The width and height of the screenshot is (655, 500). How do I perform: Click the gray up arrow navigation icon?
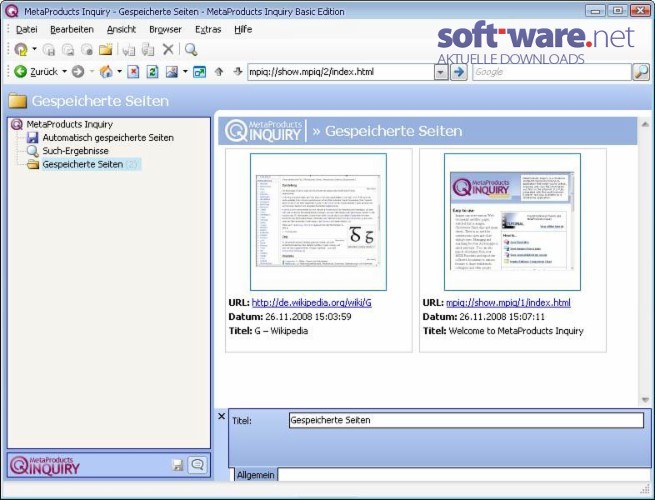coord(219,72)
